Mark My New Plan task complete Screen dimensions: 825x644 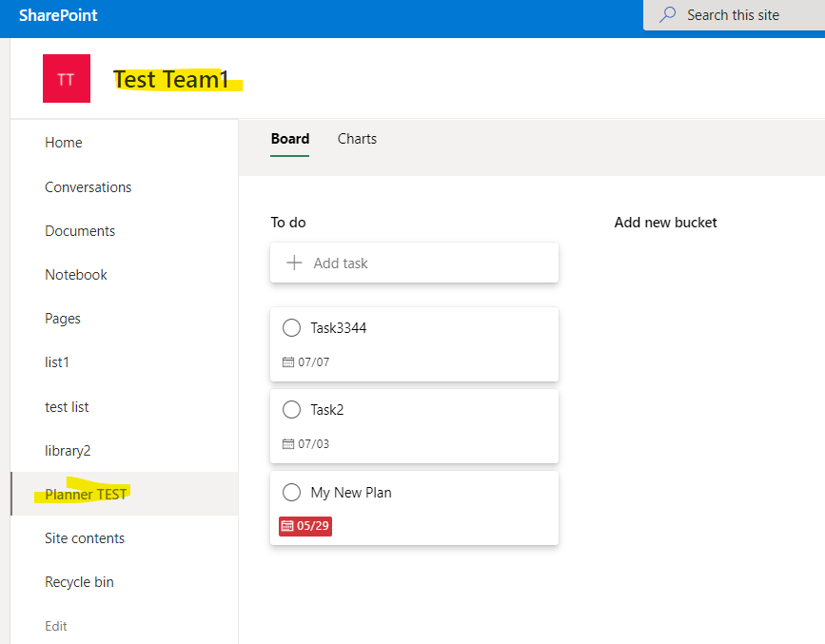point(291,493)
